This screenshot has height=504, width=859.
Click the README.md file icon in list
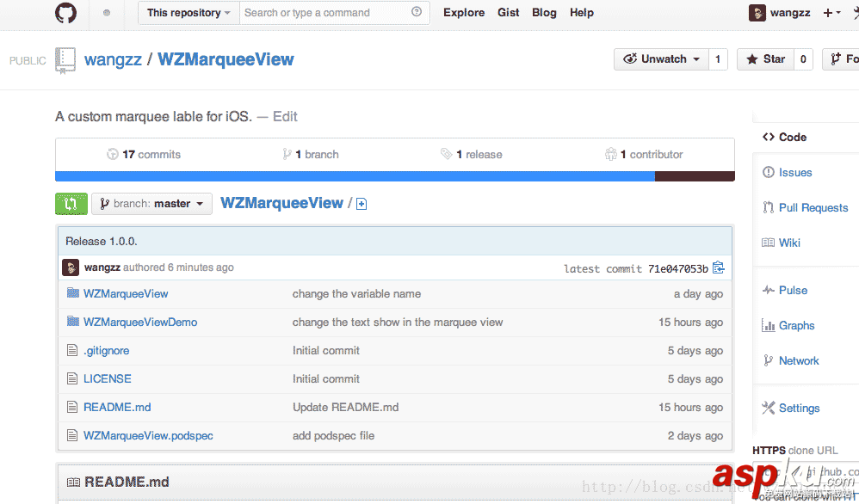[71, 407]
